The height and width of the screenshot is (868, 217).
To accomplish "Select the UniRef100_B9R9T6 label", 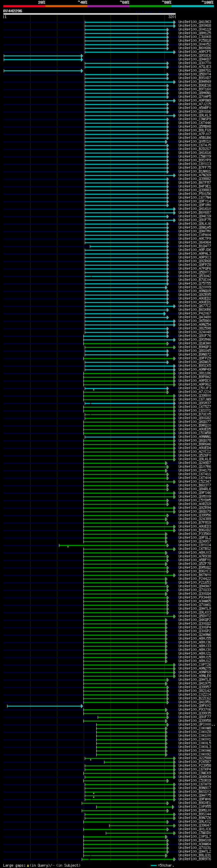I will pos(195,859).
